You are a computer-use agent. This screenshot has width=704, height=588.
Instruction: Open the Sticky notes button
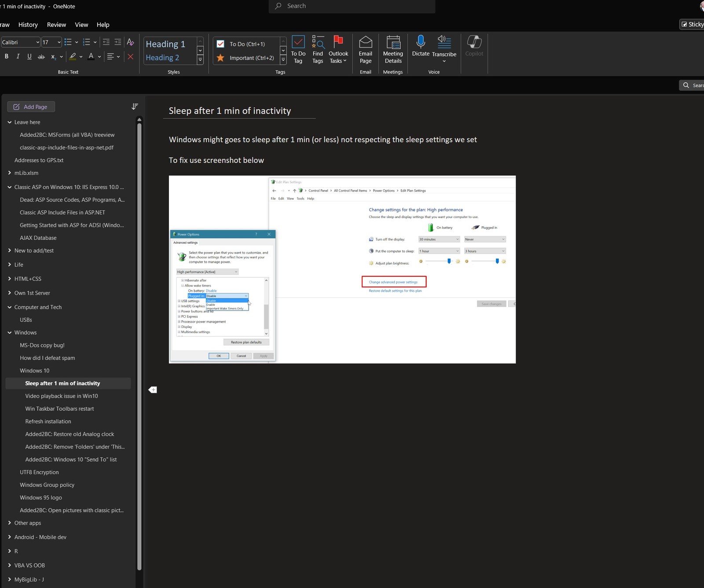(692, 24)
